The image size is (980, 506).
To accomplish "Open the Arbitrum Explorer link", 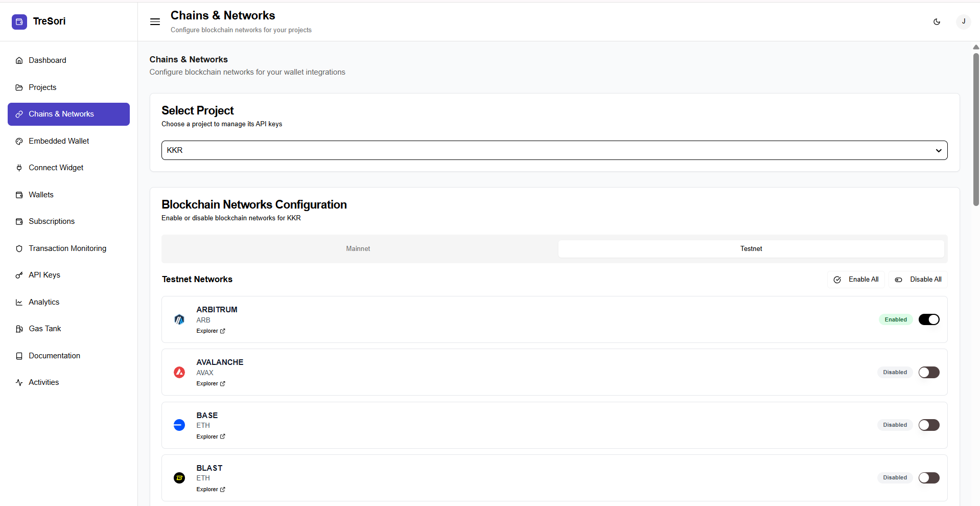I will point(211,331).
